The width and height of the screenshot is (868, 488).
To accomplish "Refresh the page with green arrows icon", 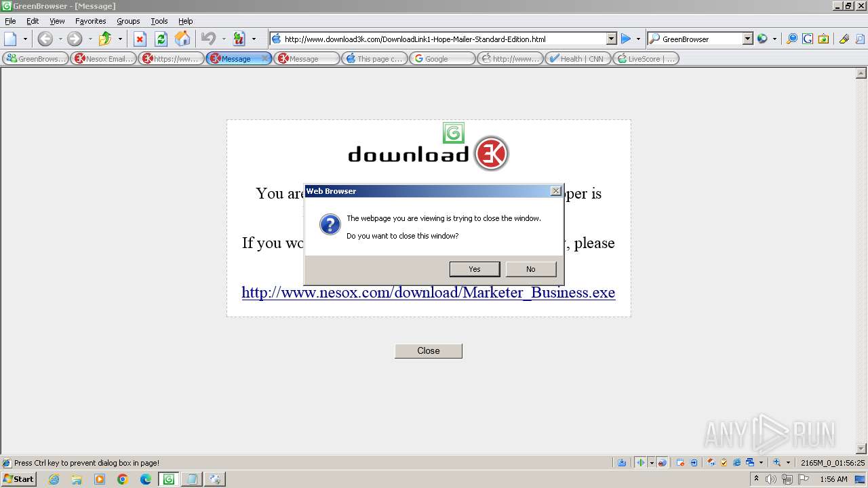I will (161, 39).
